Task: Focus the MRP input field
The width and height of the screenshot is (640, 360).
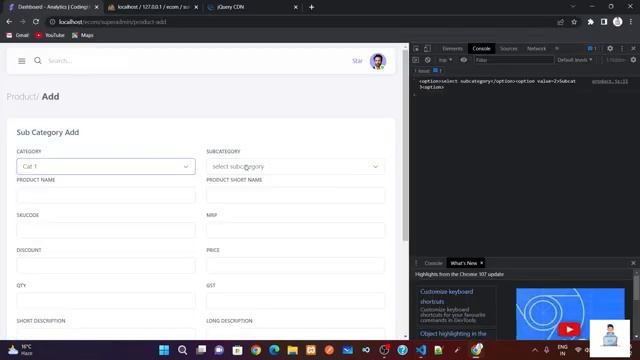Action: (x=296, y=231)
